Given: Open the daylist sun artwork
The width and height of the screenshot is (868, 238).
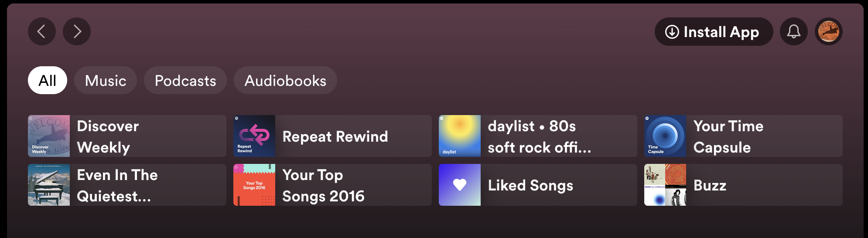Looking at the screenshot, I should pyautogui.click(x=460, y=136).
